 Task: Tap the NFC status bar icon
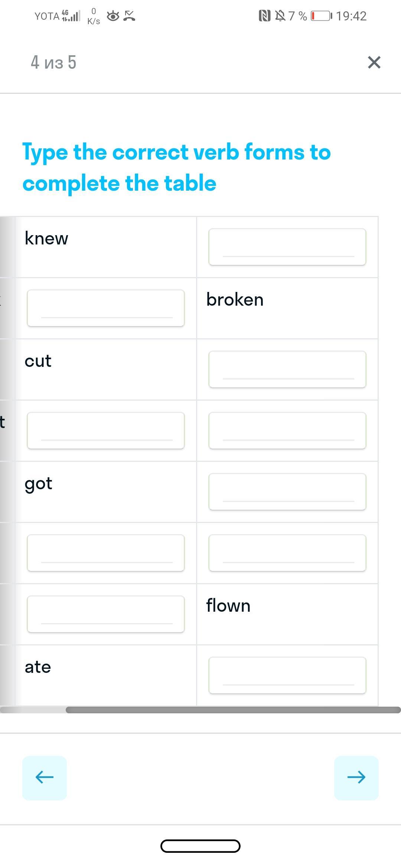coord(264,16)
